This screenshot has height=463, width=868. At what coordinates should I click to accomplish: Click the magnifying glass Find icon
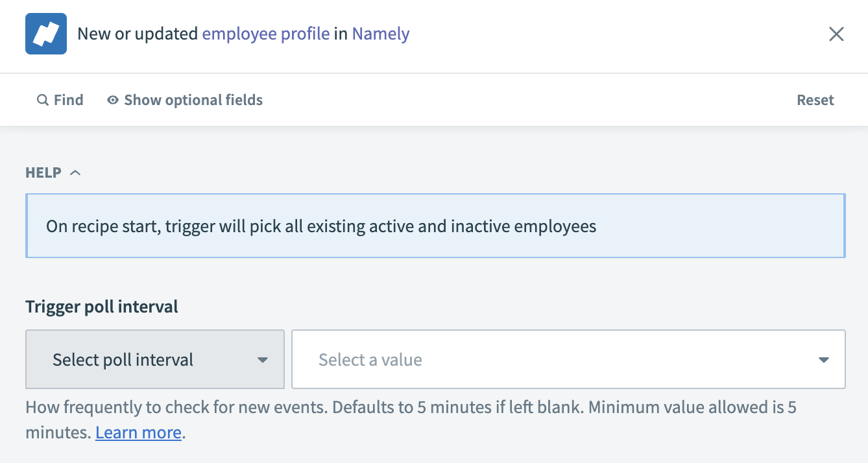tap(43, 101)
